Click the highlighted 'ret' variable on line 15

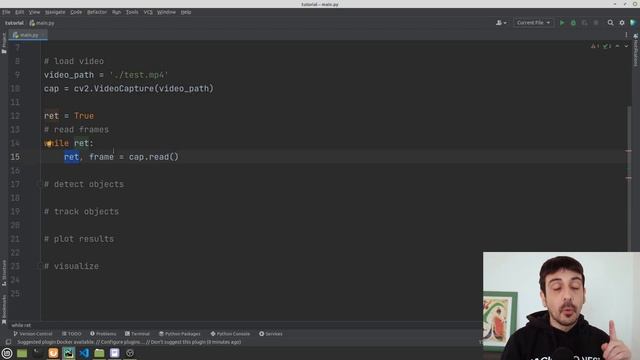point(71,157)
